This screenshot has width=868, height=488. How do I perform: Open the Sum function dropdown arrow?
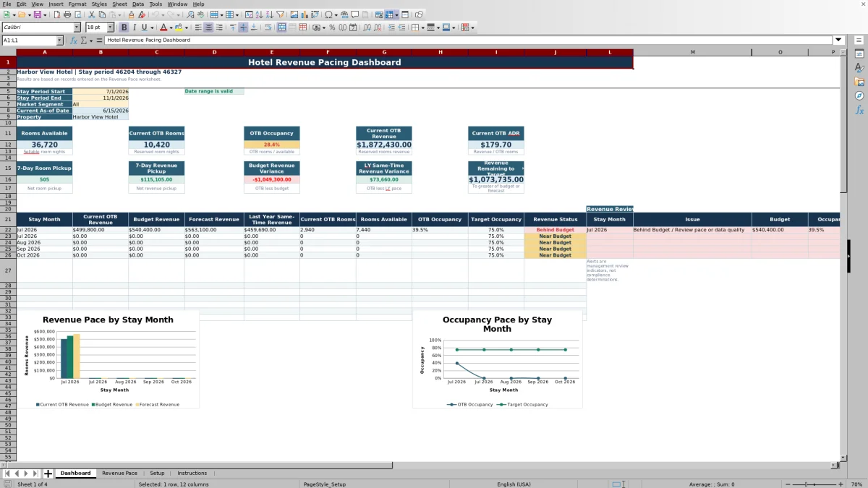pyautogui.click(x=90, y=40)
